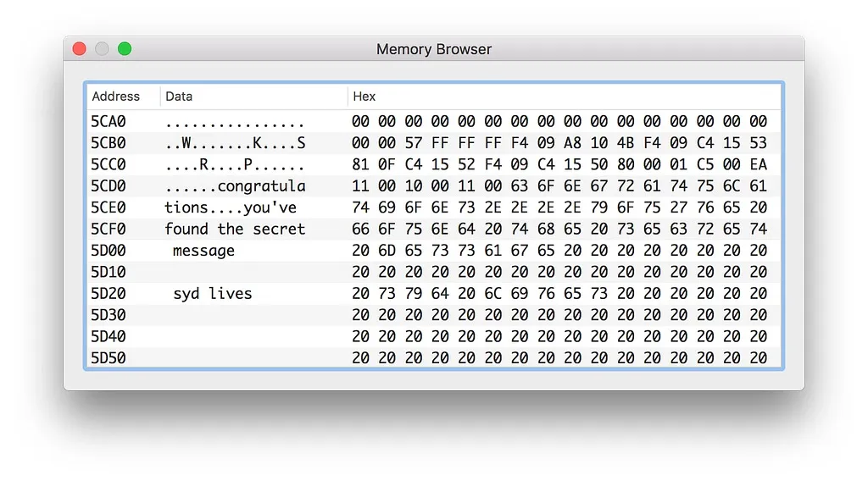Select address 5CA0 row
868x481 pixels.
click(433, 121)
